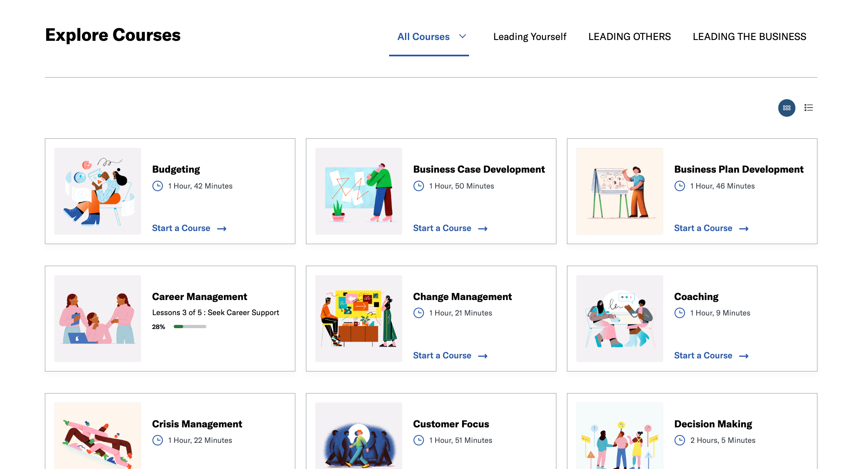This screenshot has width=868, height=469.
Task: Open the Leading Yourself tab
Action: coord(529,37)
